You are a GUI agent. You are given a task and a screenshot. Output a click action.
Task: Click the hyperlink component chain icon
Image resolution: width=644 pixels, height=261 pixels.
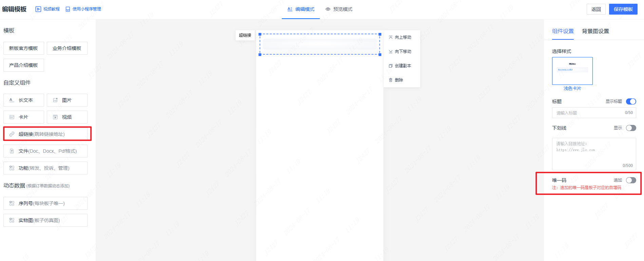(x=12, y=134)
